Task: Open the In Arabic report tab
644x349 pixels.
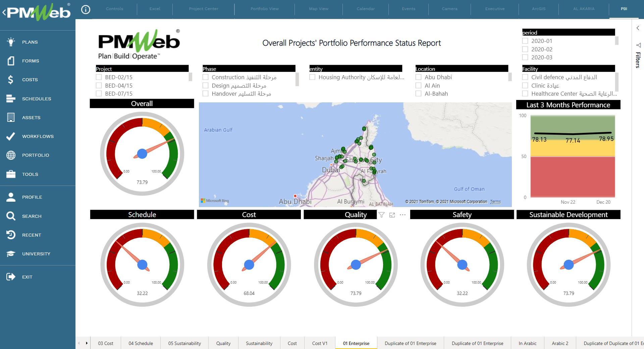Action: (x=527, y=343)
